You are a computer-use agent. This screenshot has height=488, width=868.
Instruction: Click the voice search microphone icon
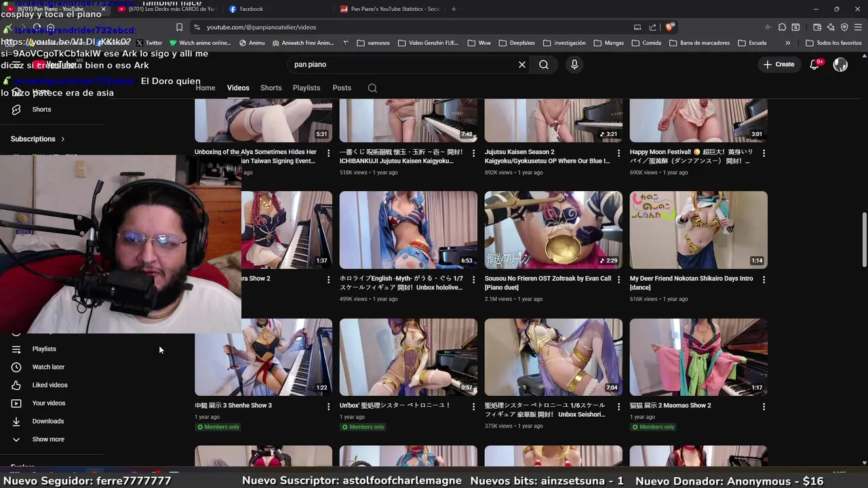click(x=574, y=64)
